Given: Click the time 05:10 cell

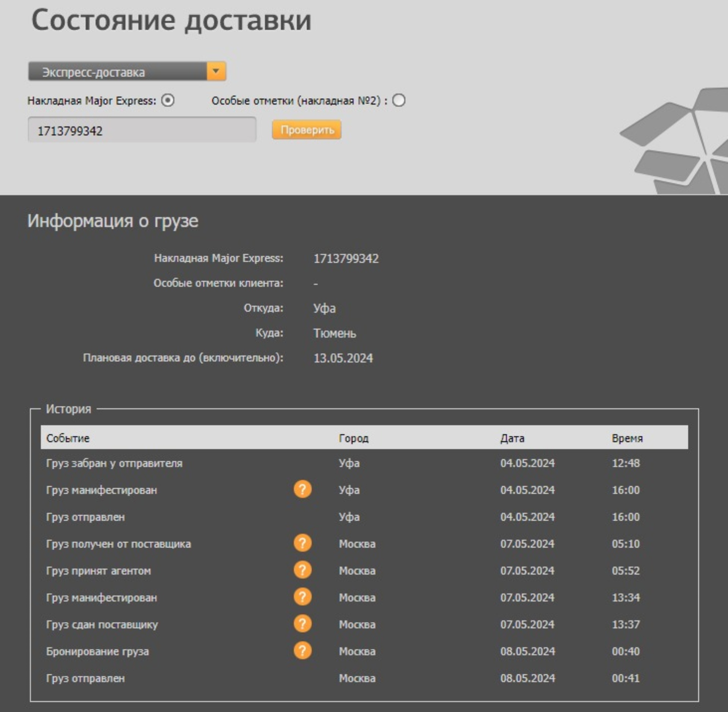Looking at the screenshot, I should (626, 544).
